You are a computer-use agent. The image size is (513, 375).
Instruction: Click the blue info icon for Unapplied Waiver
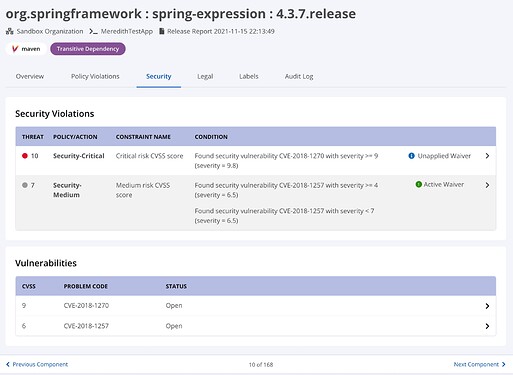coord(411,156)
